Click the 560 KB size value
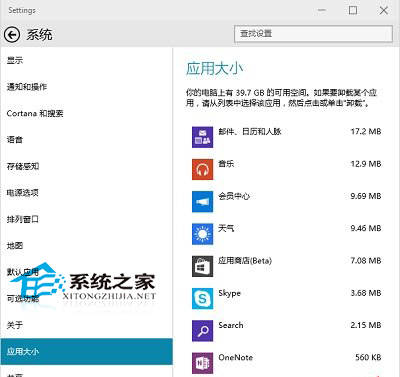 (368, 357)
